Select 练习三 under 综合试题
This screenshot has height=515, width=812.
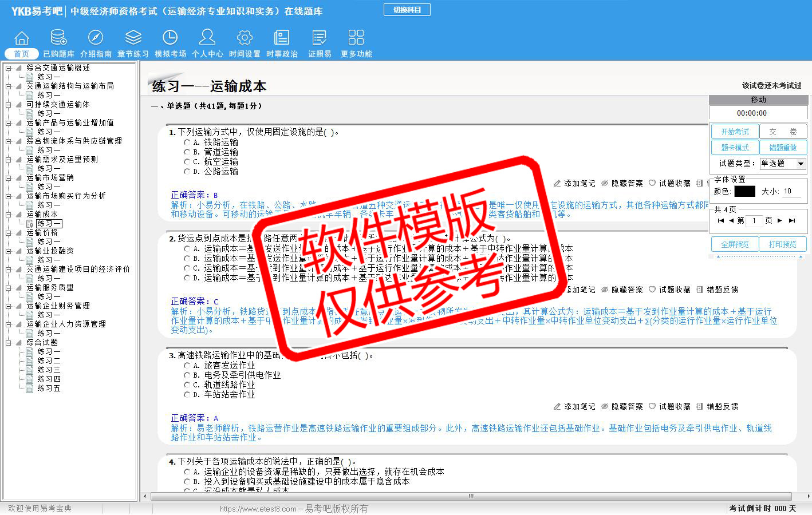(x=49, y=370)
